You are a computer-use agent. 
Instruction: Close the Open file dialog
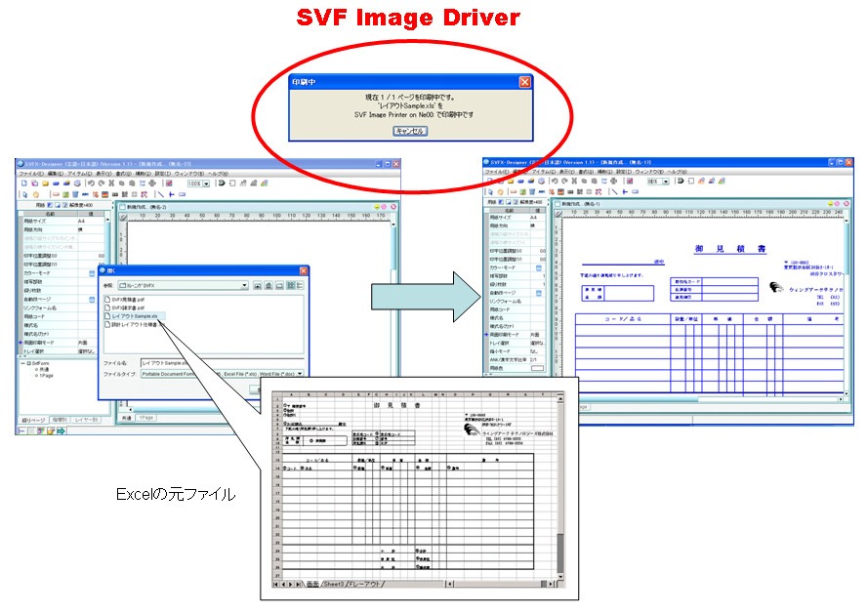304,270
